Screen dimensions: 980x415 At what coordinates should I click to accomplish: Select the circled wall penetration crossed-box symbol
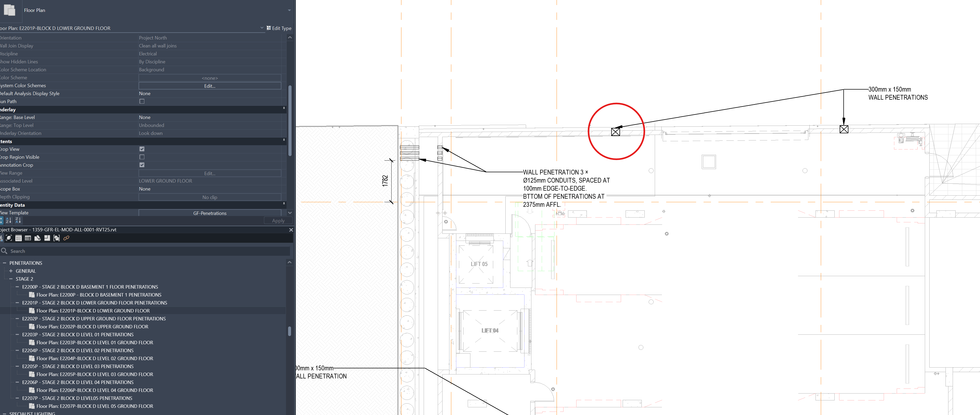(x=615, y=132)
